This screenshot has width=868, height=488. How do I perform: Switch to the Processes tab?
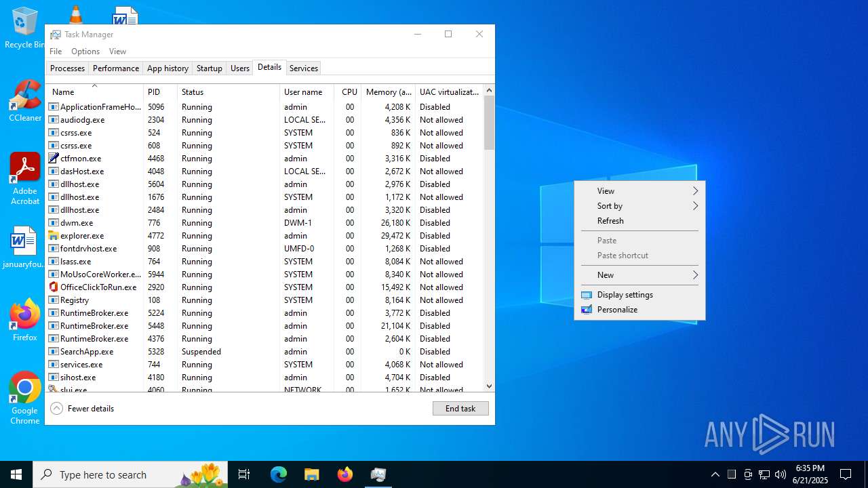pyautogui.click(x=67, y=68)
